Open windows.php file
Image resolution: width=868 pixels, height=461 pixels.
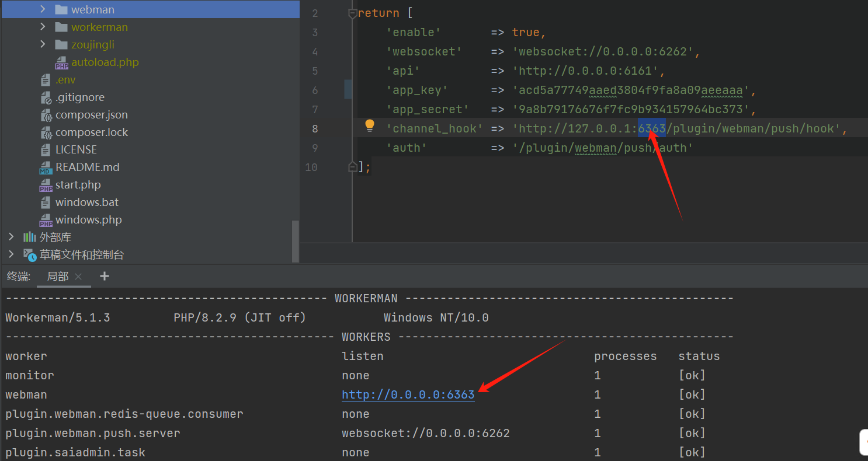pyautogui.click(x=89, y=219)
